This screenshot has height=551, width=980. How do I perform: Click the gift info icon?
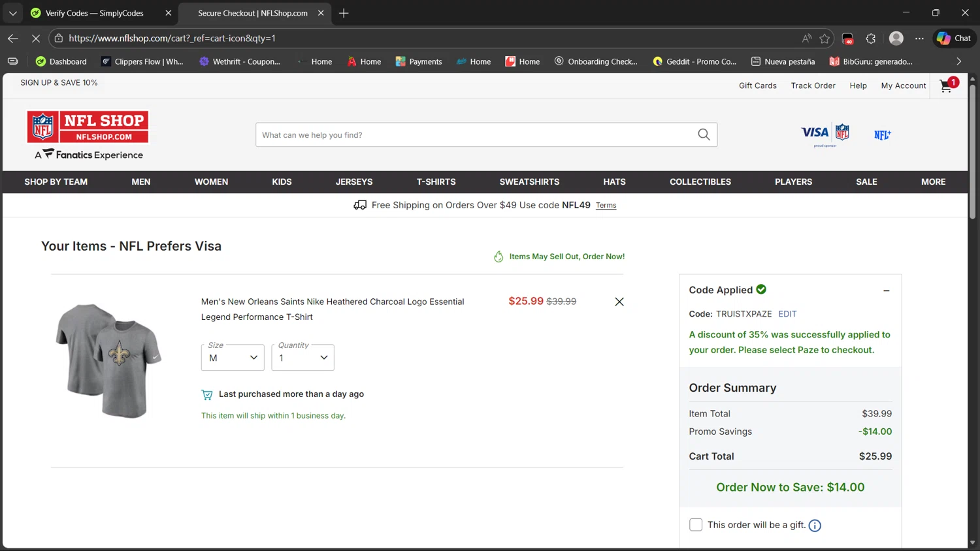[815, 526]
